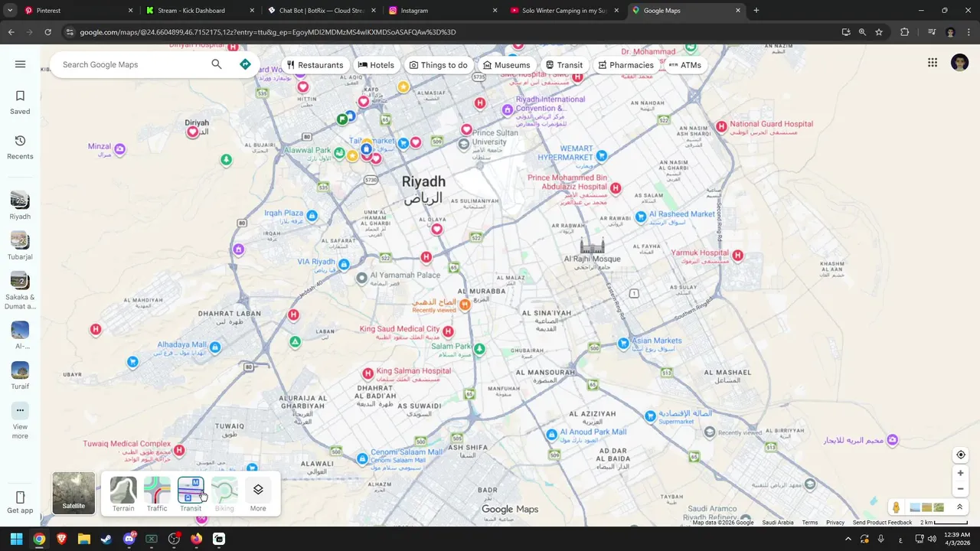Center map on your location
Viewport: 980px width, 551px height.
pyautogui.click(x=961, y=455)
